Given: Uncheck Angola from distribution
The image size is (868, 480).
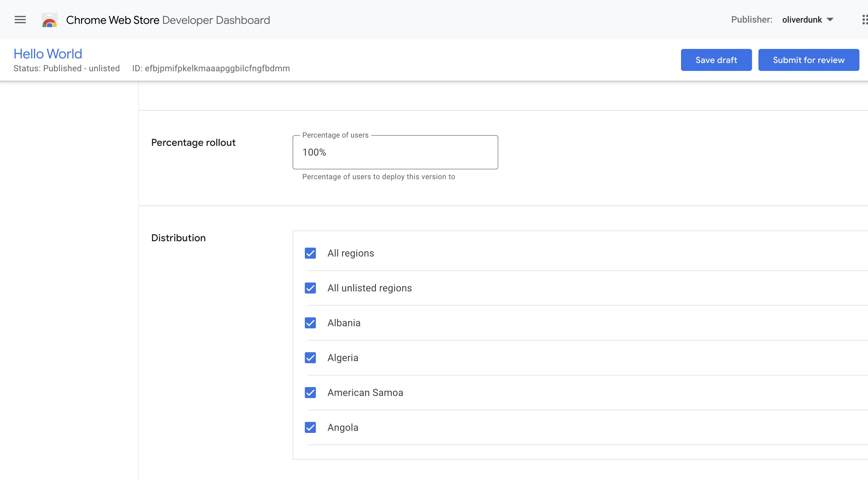Looking at the screenshot, I should coord(310,427).
